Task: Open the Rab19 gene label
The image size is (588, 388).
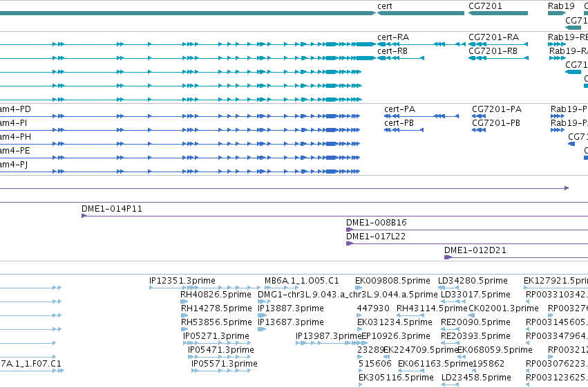Action: coord(561,6)
